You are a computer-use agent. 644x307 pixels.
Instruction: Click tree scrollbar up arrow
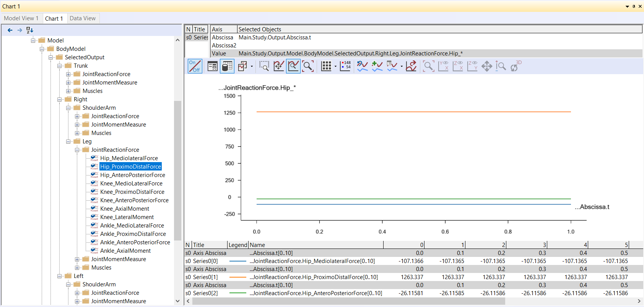coord(177,40)
